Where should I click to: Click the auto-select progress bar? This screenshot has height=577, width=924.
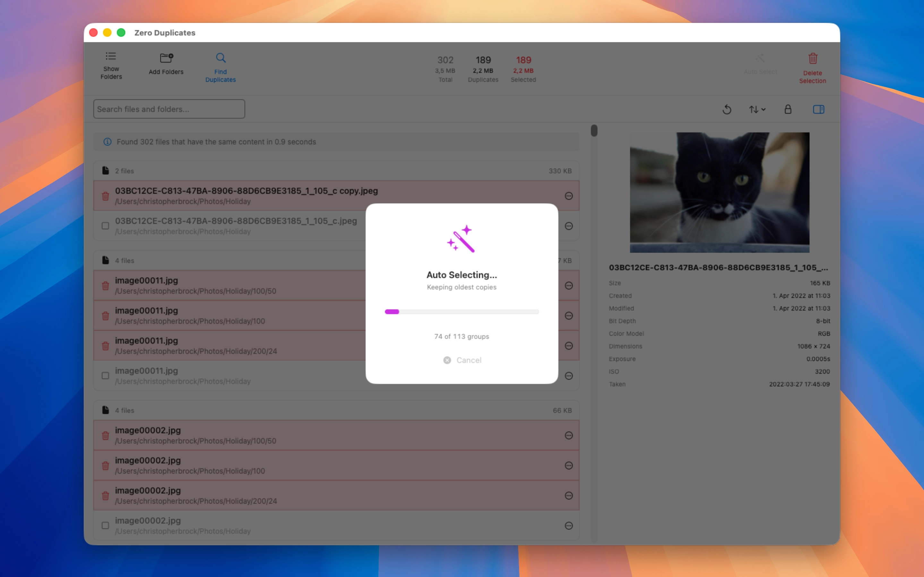(462, 311)
